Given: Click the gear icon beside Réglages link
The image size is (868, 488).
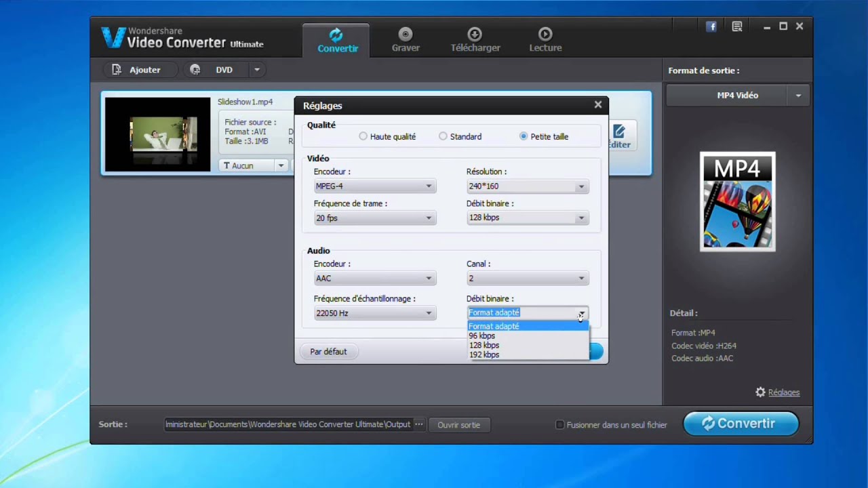Looking at the screenshot, I should pos(760,392).
